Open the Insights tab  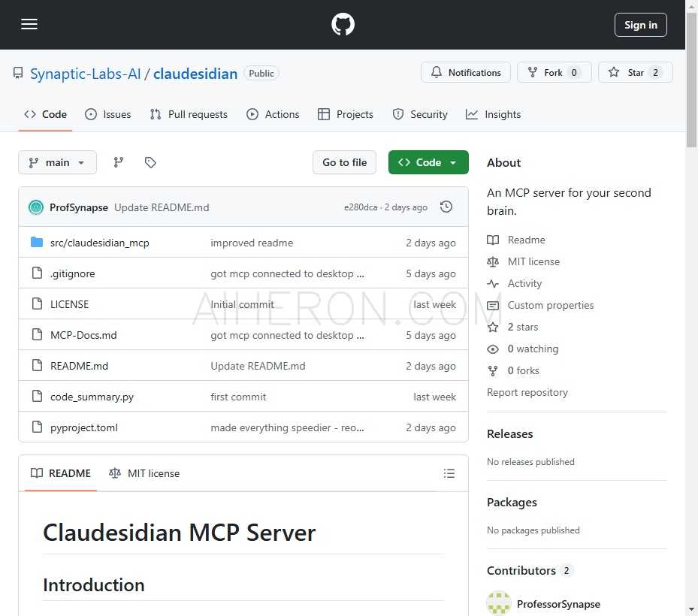(493, 114)
